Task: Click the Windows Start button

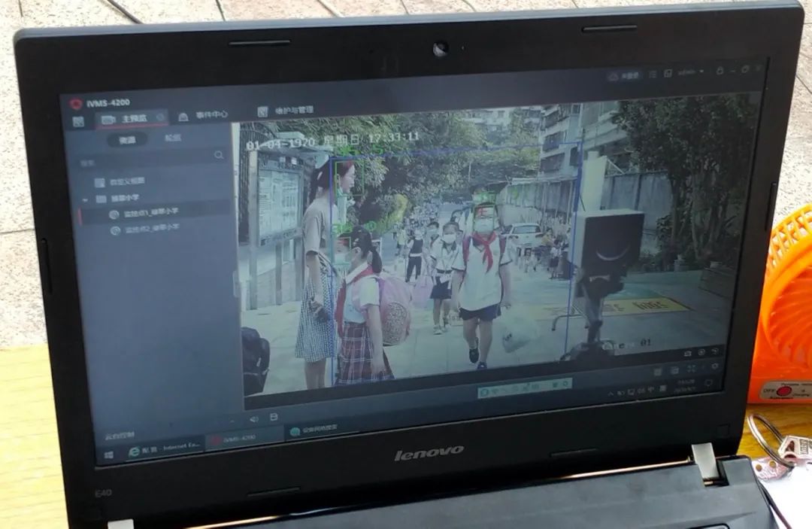Action: coord(109,455)
